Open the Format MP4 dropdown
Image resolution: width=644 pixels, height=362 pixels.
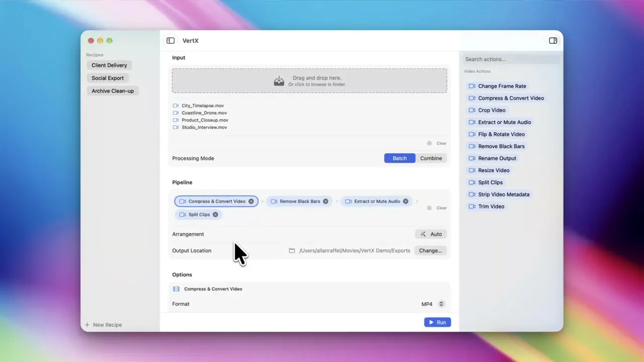click(433, 304)
